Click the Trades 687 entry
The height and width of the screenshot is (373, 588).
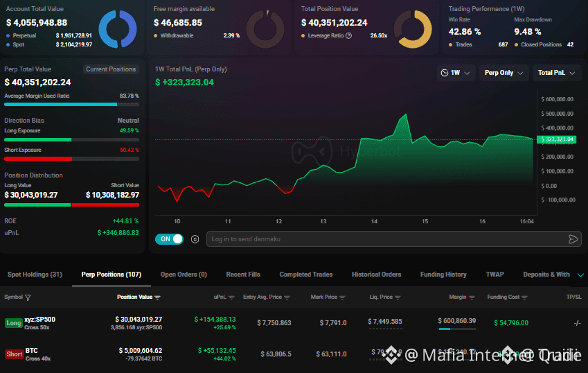(478, 44)
